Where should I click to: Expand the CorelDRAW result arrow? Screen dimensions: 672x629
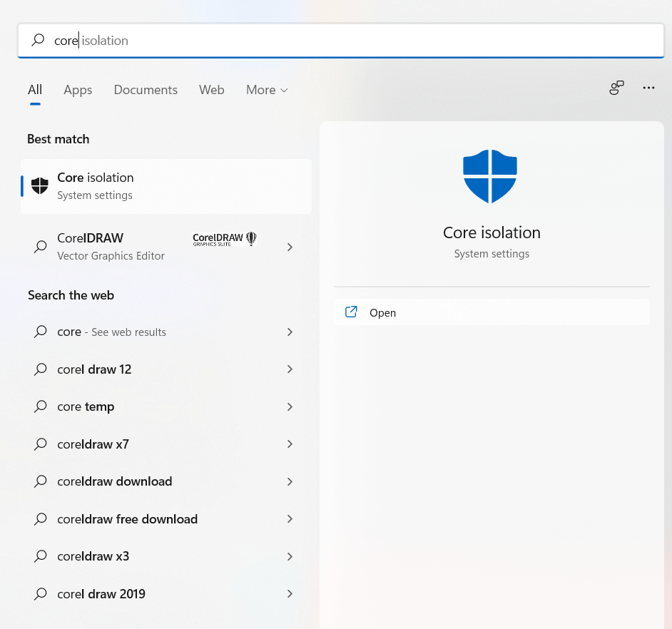pyautogui.click(x=290, y=247)
